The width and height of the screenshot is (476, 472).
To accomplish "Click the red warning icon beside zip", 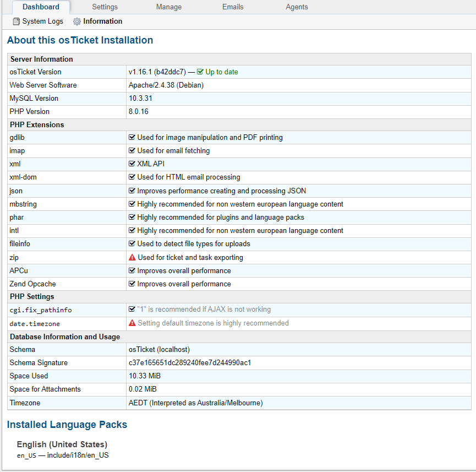I will click(x=132, y=257).
